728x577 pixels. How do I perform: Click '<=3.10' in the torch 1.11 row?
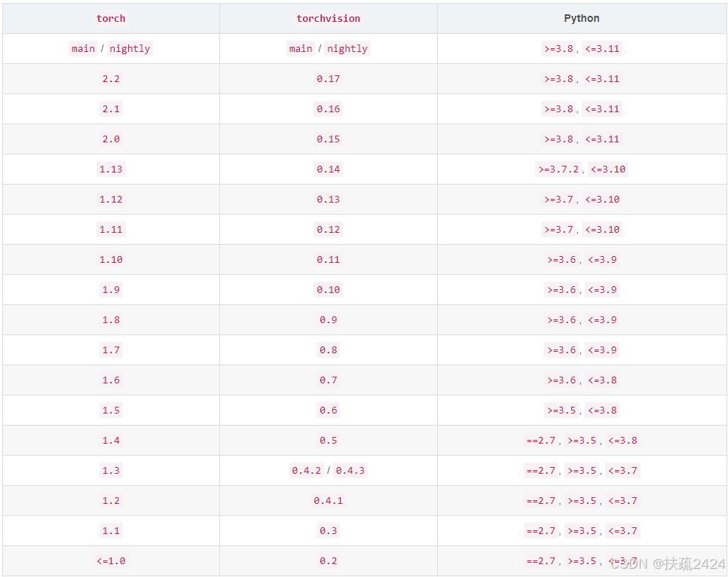point(602,230)
